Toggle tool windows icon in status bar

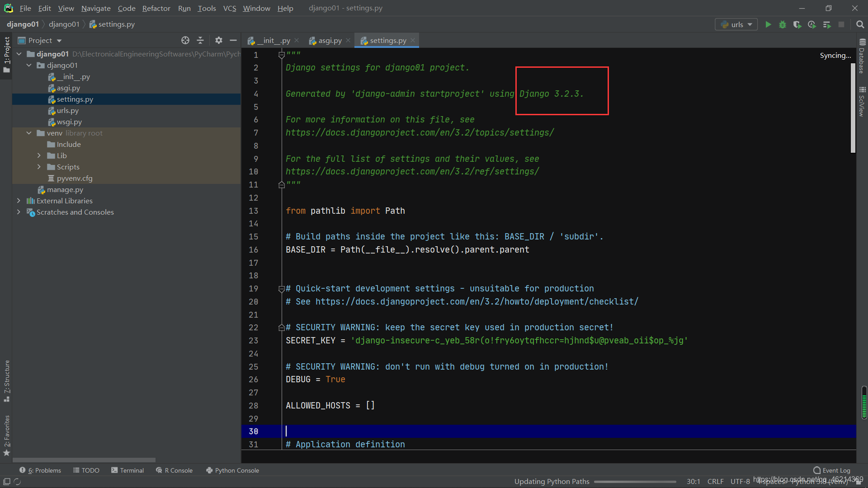(x=7, y=482)
